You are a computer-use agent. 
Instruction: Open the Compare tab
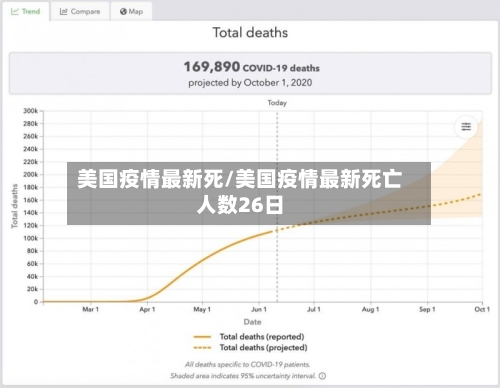80,12
